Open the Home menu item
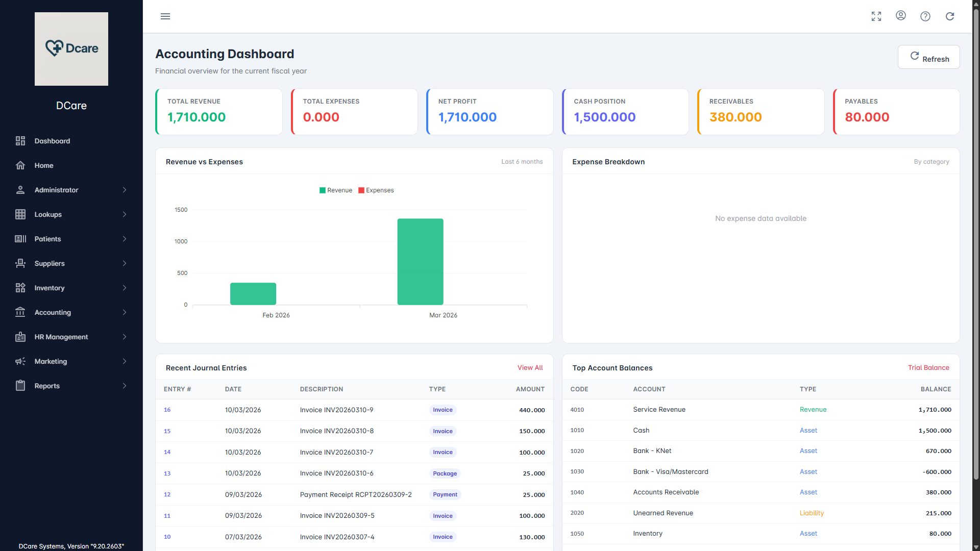 tap(44, 165)
